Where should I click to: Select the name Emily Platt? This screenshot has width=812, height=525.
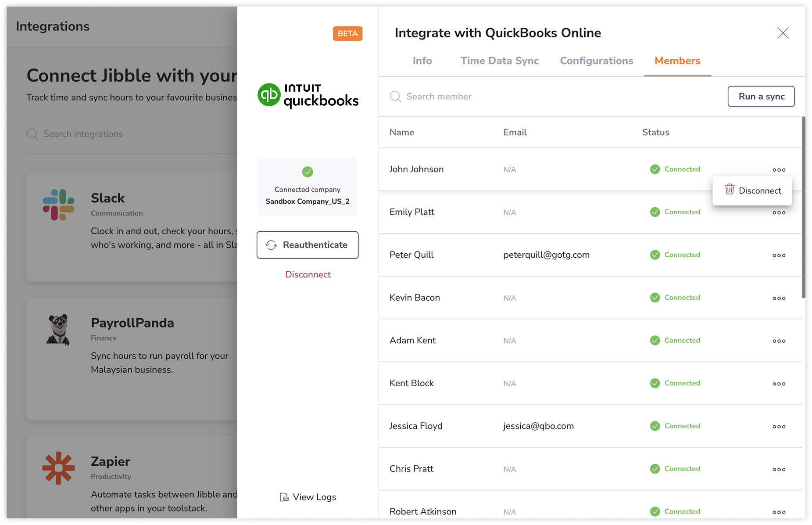(x=412, y=212)
